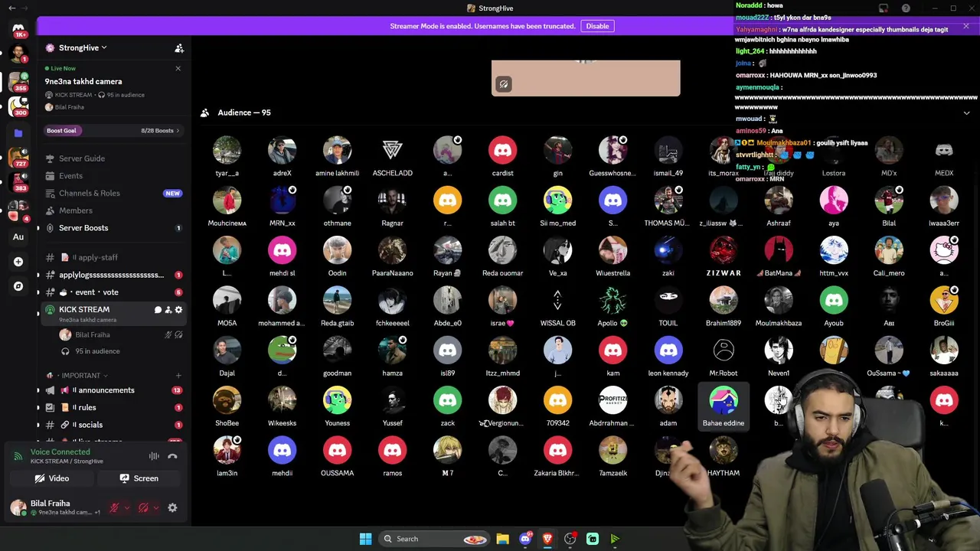Collapse the IMPORTANT category
Screen dimensions: 980x551
point(79,376)
